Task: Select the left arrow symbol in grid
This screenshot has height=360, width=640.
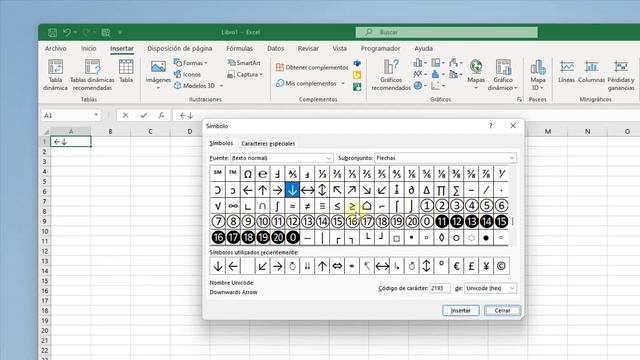Action: (x=248, y=190)
